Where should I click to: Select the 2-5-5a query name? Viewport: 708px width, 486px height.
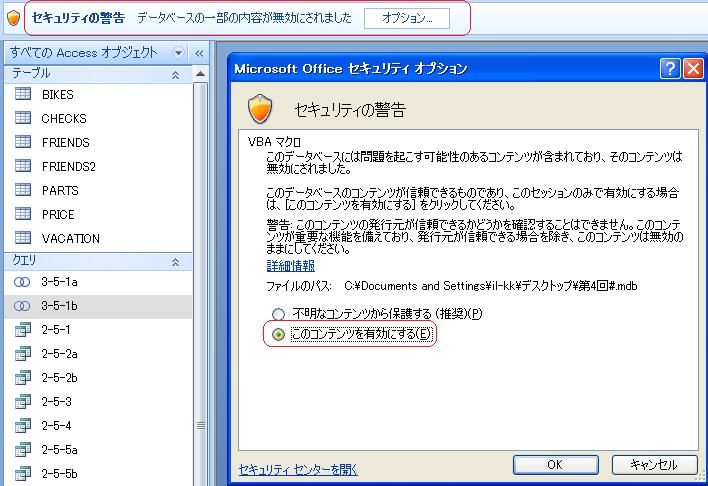[x=59, y=449]
